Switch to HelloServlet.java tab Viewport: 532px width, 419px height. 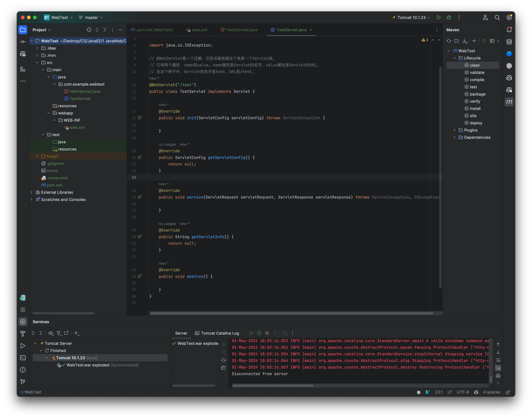239,30
